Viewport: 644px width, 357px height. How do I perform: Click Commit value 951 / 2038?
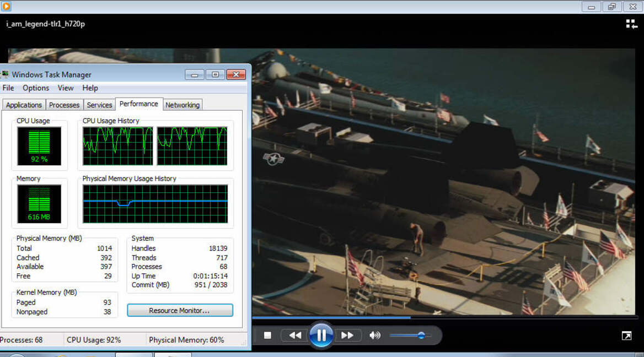click(x=211, y=285)
